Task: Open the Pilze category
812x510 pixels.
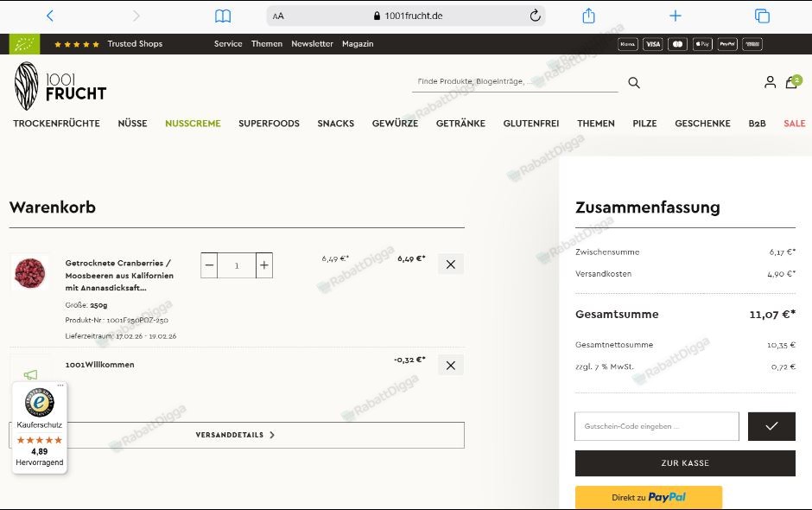Action: tap(644, 124)
